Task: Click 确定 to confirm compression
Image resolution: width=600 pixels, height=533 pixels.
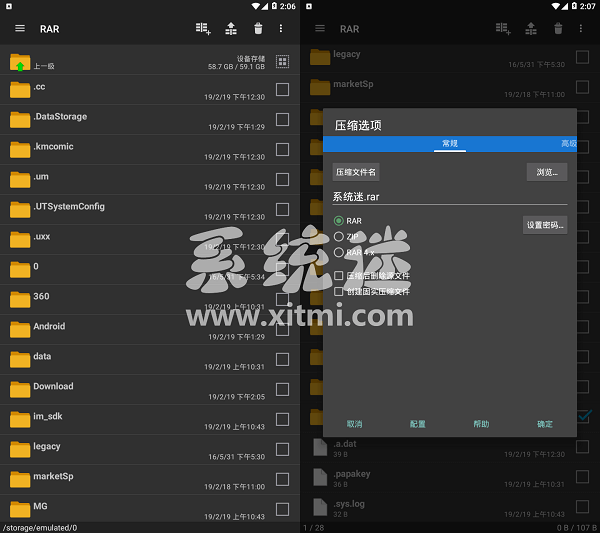Action: point(545,424)
